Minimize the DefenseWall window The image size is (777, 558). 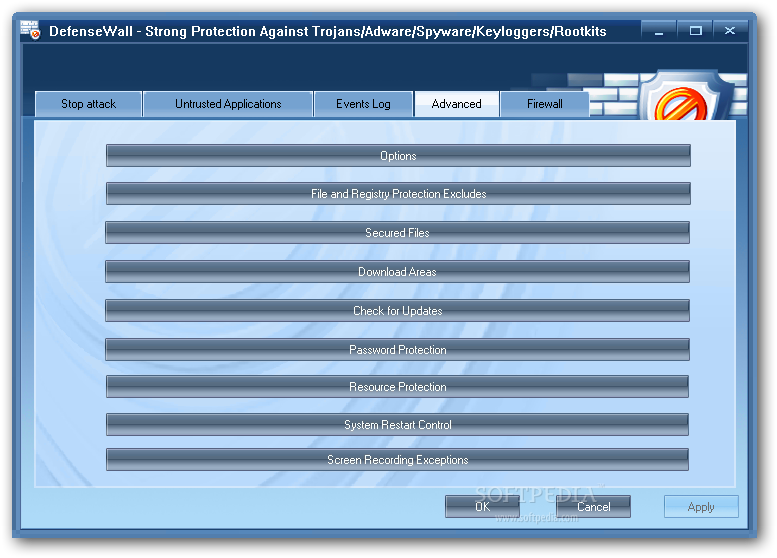click(x=659, y=31)
